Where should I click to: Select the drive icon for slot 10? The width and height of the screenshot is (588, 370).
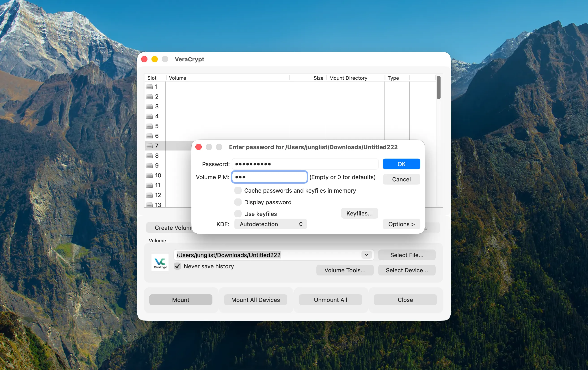149,176
